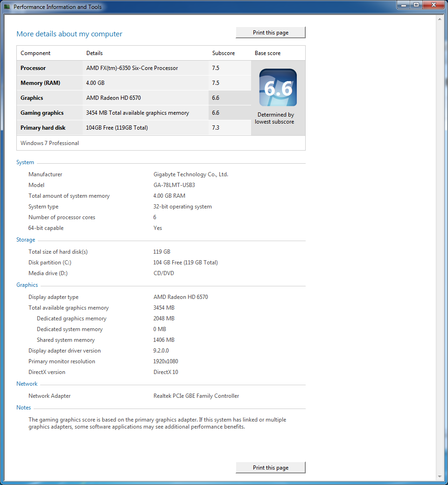Select the Gaming graphics row label
448x485 pixels.
pyautogui.click(x=42, y=113)
